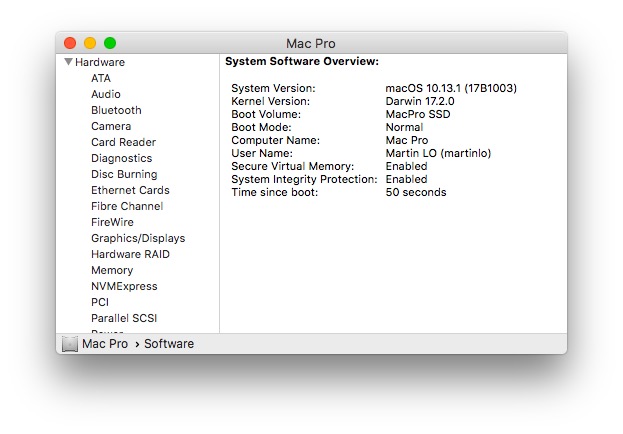Show Ethernet Cards information
Viewport: 623px width, 434px height.
[130, 190]
